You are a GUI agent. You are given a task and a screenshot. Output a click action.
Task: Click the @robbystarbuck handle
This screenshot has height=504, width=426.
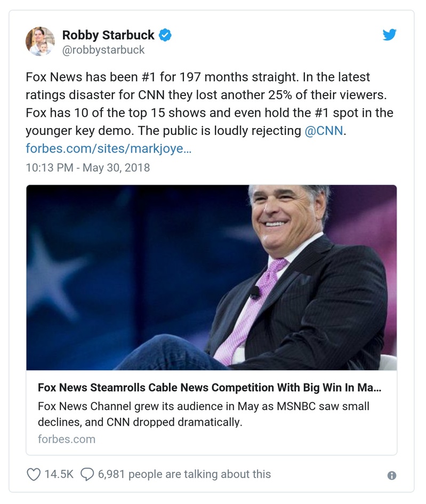click(103, 50)
